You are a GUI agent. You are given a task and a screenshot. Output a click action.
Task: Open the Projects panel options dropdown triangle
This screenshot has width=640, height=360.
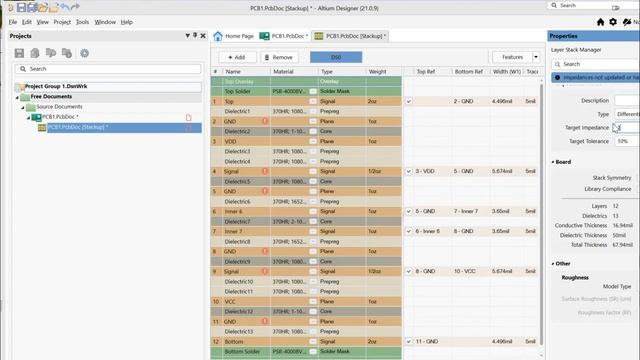[x=187, y=36]
